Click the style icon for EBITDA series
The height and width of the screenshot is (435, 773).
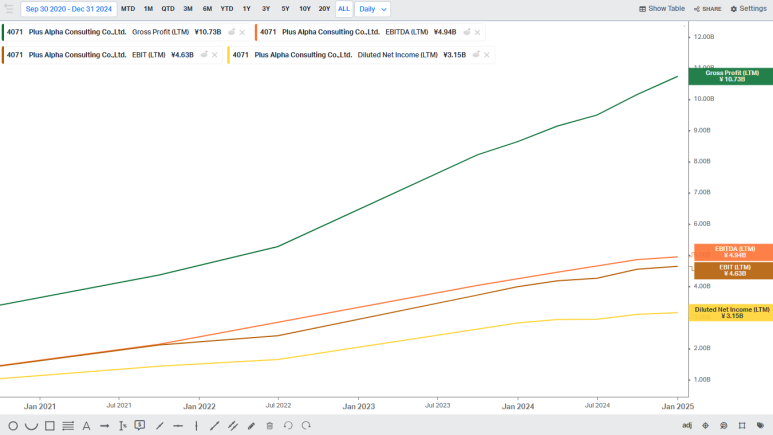click(466, 32)
